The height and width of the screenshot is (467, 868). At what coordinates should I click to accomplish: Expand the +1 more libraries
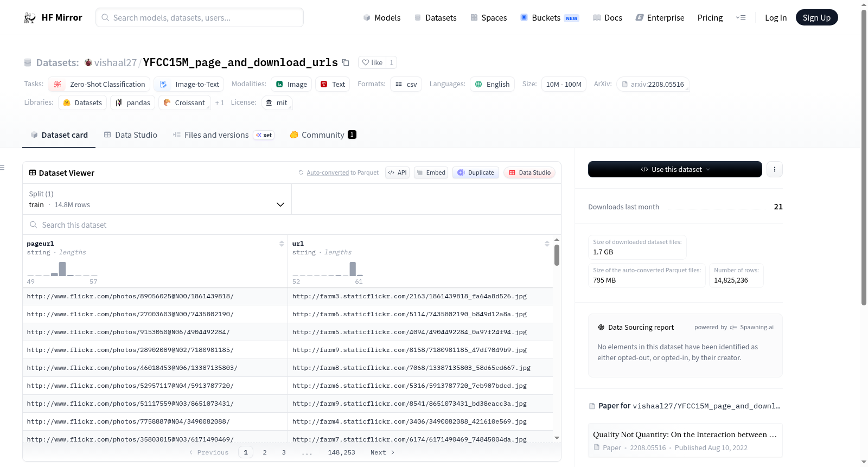coord(219,103)
